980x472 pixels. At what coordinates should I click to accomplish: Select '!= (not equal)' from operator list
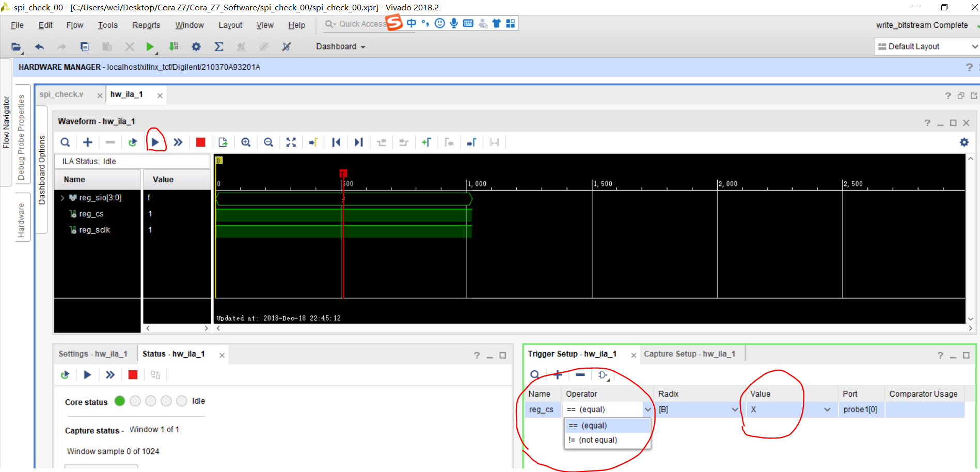point(593,439)
